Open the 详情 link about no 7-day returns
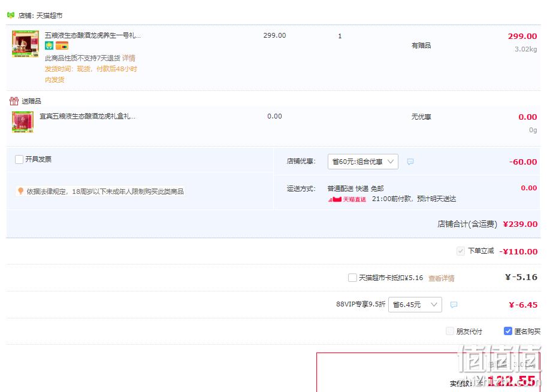This screenshot has width=547, height=392. point(129,58)
